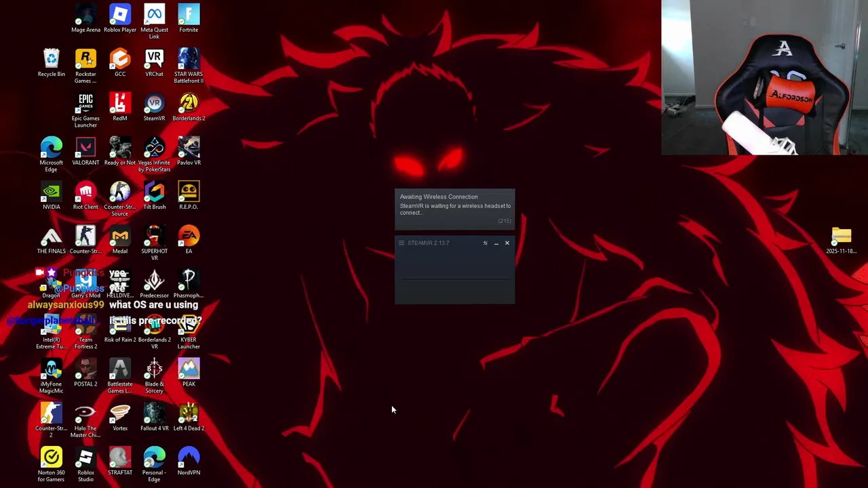This screenshot has height=488, width=868.
Task: Open THE FINALS desktop shortcut
Action: [52, 240]
